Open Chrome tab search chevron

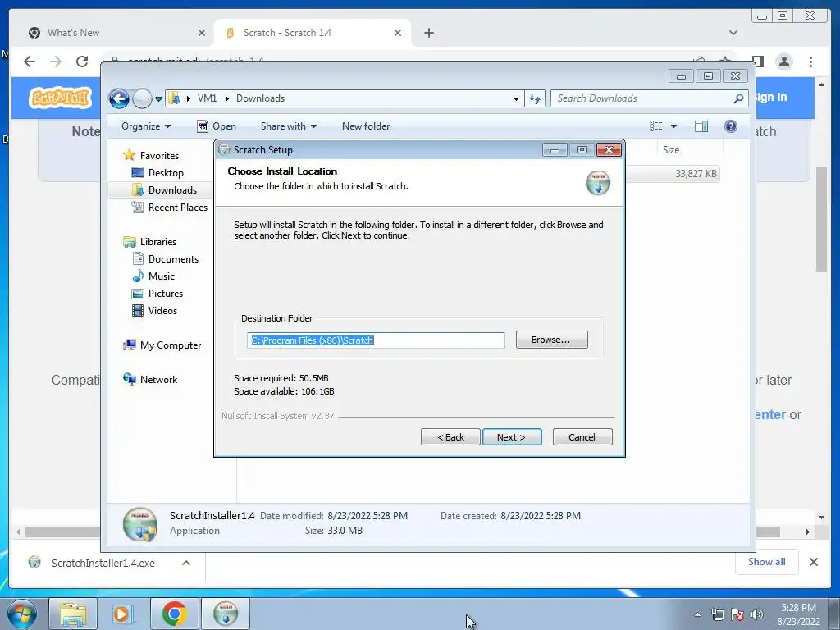733,33
